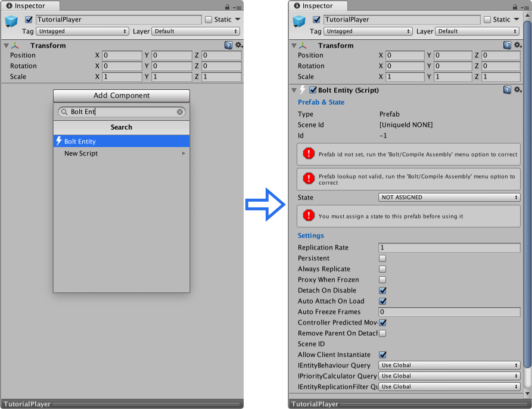This screenshot has width=532, height=409.
Task: Open Transform gear settings in right Inspector
Action: click(x=518, y=45)
